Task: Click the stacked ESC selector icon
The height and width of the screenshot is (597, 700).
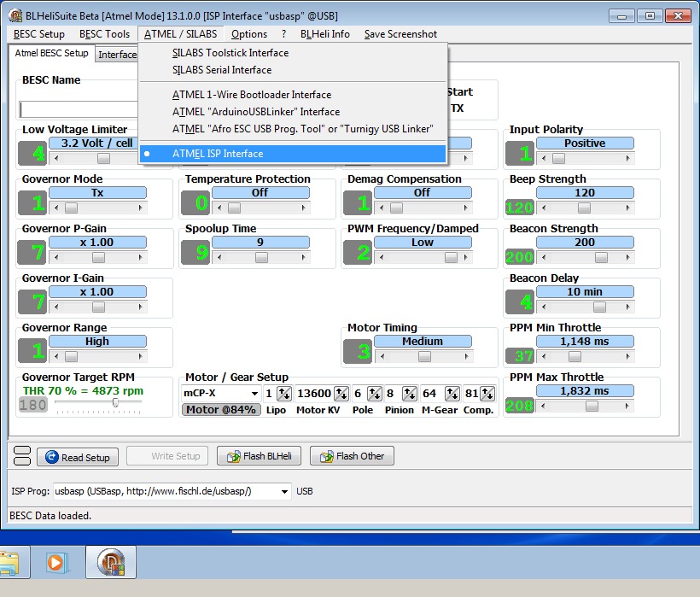Action: (22, 456)
